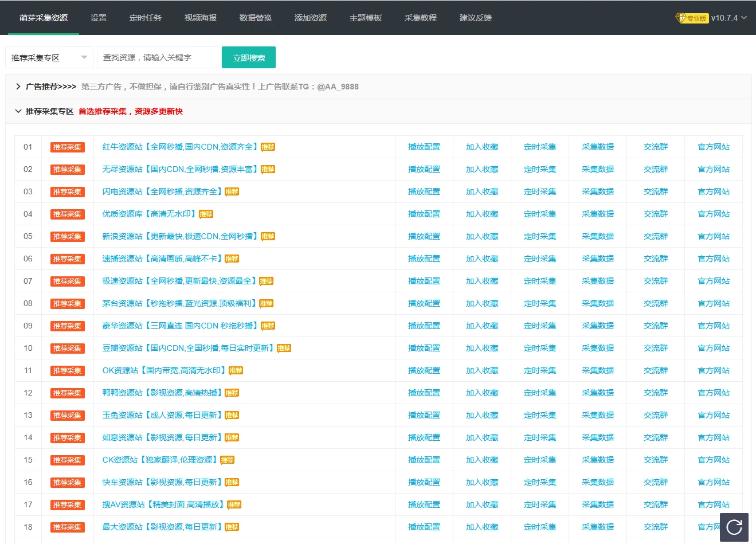Click the red 推荐采集 badge in row 17

coord(67,505)
